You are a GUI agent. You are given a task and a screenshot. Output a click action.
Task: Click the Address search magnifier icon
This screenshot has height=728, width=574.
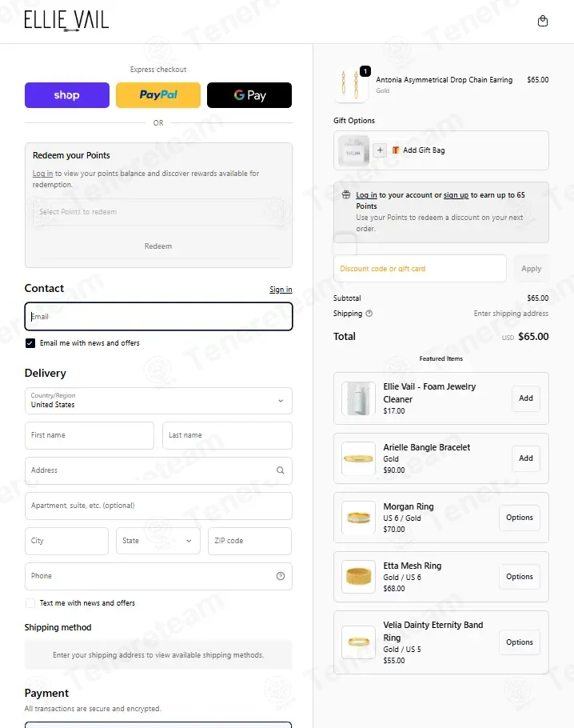tap(281, 470)
